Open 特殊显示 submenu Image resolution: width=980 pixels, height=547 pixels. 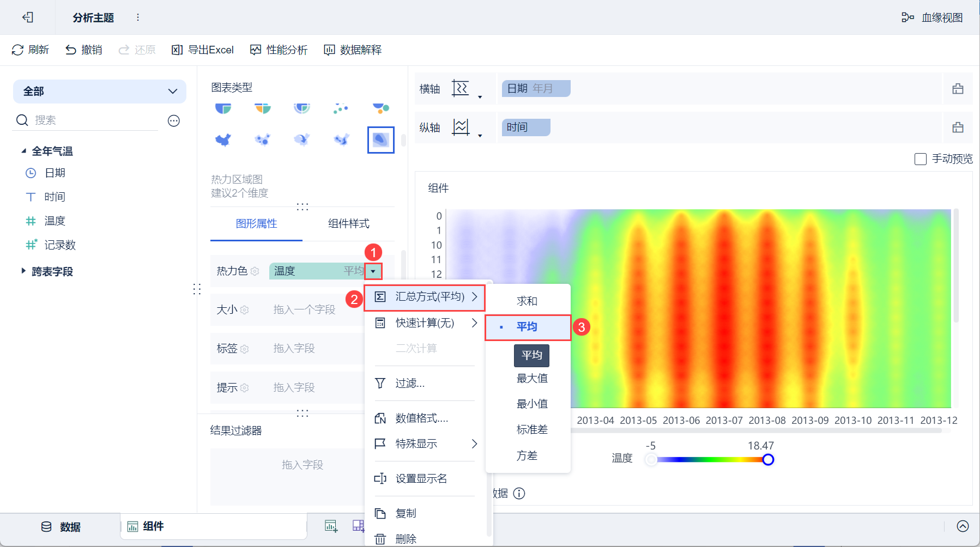tap(425, 443)
